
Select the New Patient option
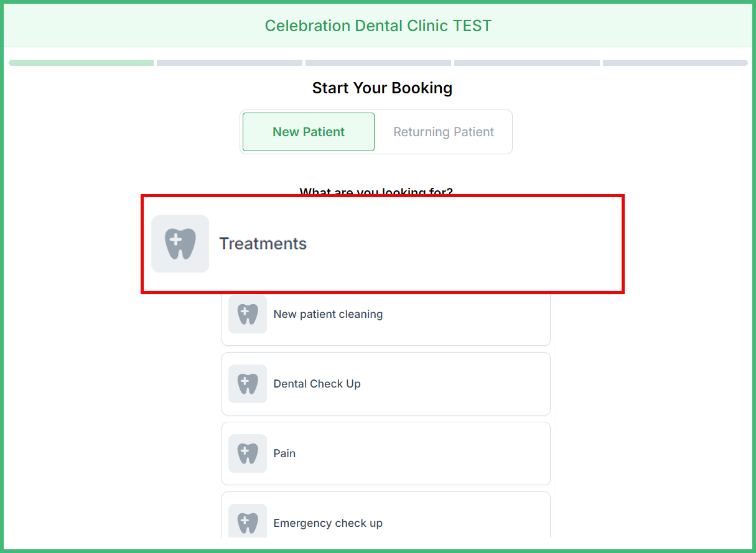[308, 132]
